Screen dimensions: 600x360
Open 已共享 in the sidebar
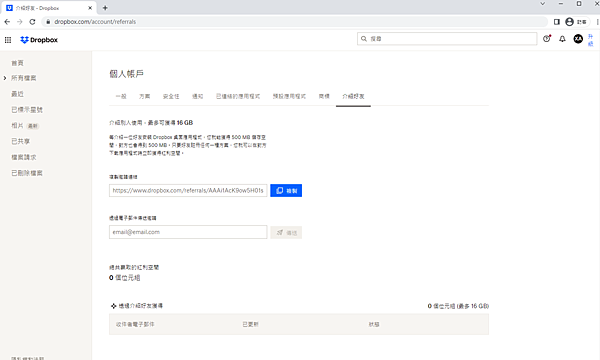21,142
